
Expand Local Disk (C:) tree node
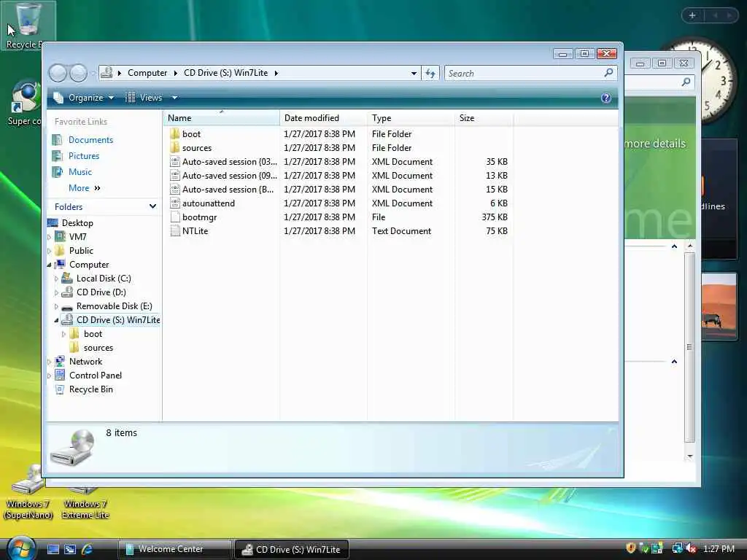tap(56, 279)
